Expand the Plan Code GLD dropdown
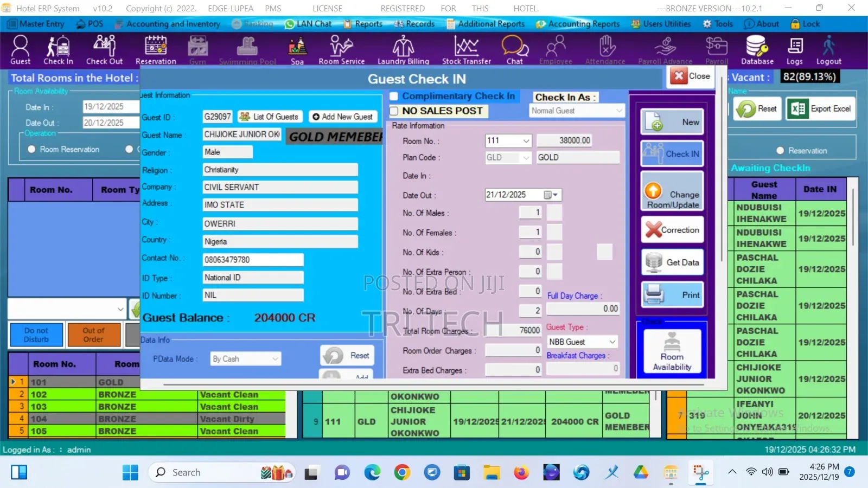 (x=526, y=158)
